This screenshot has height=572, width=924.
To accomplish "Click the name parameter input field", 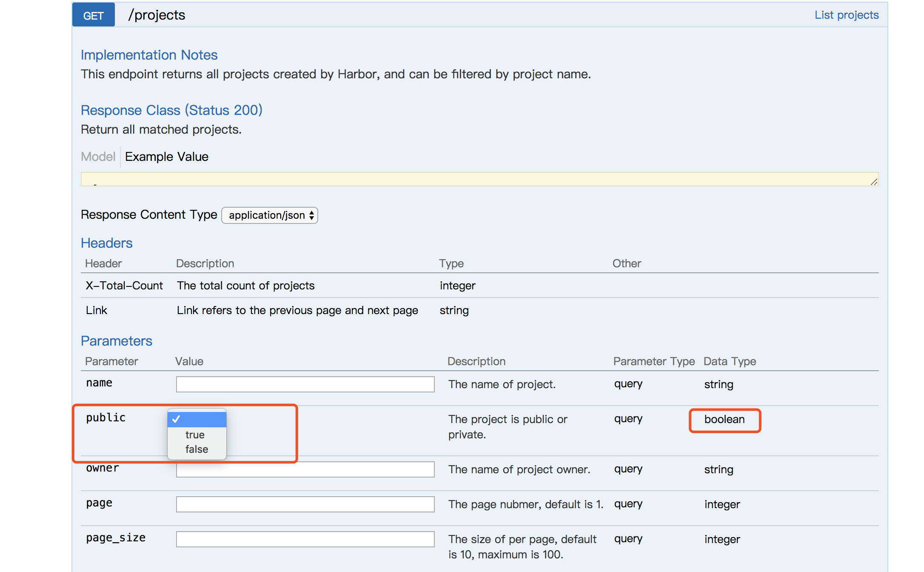I will coord(305,384).
